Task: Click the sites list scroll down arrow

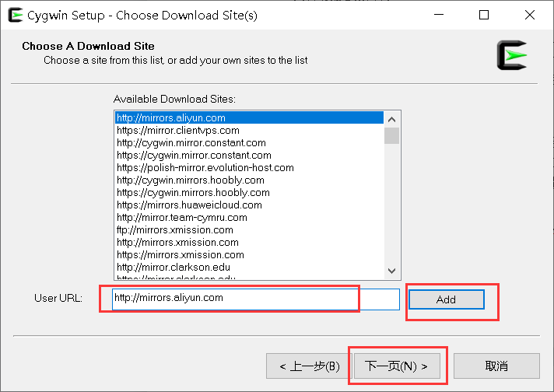Action: pyautogui.click(x=391, y=271)
